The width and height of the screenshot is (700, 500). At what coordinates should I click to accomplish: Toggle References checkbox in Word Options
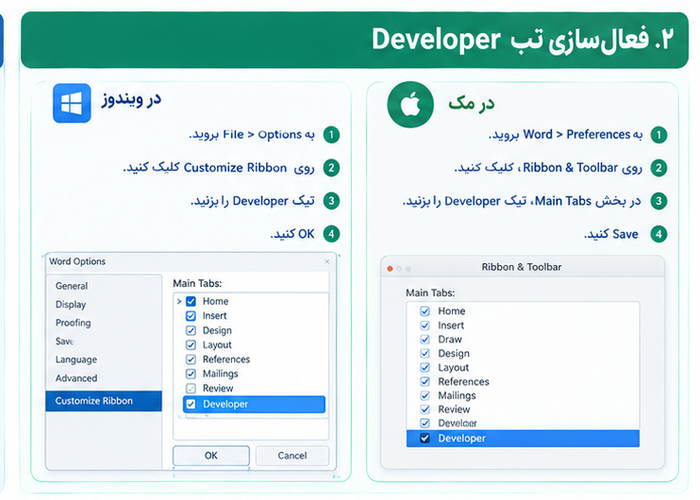click(191, 359)
